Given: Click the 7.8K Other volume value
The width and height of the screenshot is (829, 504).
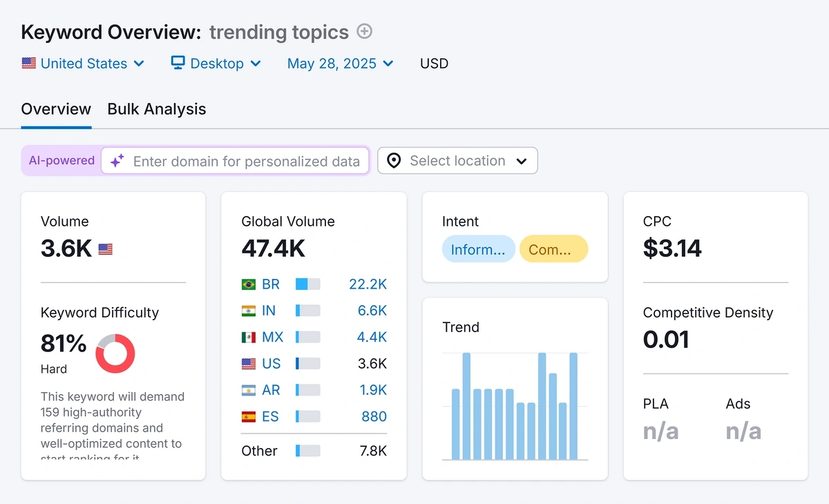Looking at the screenshot, I should point(373,451).
